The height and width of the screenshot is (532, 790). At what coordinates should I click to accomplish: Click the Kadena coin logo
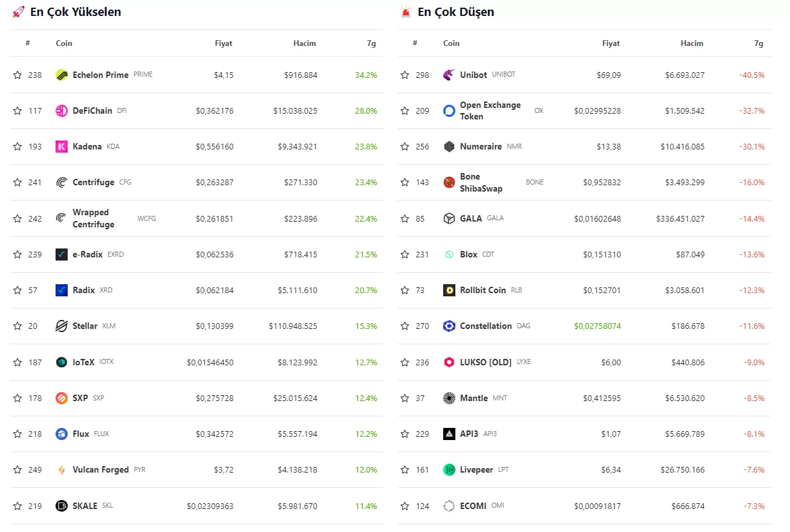tap(61, 146)
